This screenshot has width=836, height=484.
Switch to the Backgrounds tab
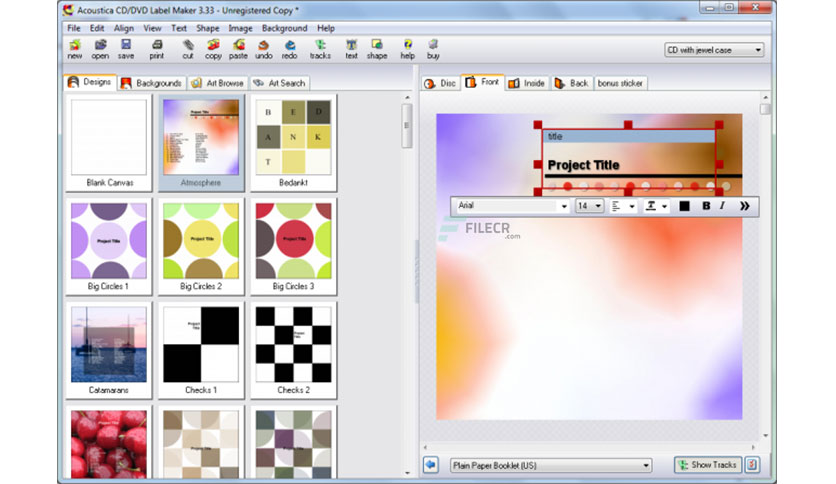[x=151, y=83]
